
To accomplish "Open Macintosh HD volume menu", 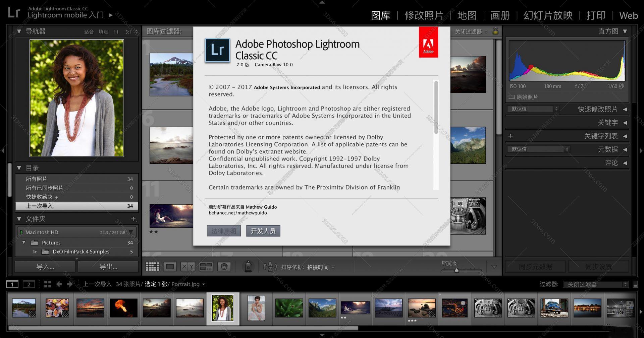I will (x=131, y=232).
